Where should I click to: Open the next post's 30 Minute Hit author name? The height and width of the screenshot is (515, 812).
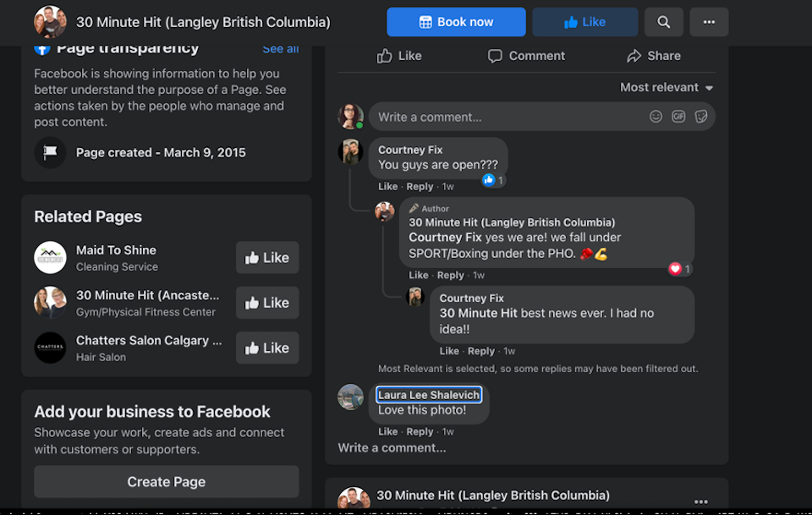click(x=493, y=496)
